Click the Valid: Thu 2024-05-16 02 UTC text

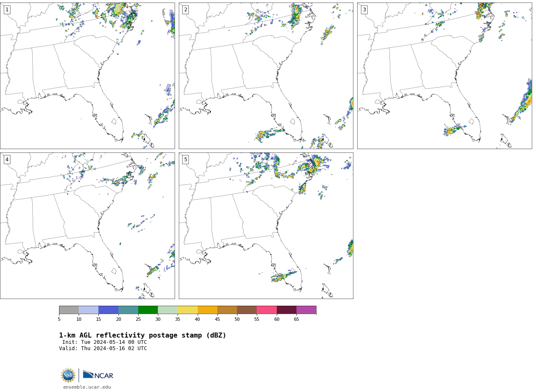coord(103,348)
